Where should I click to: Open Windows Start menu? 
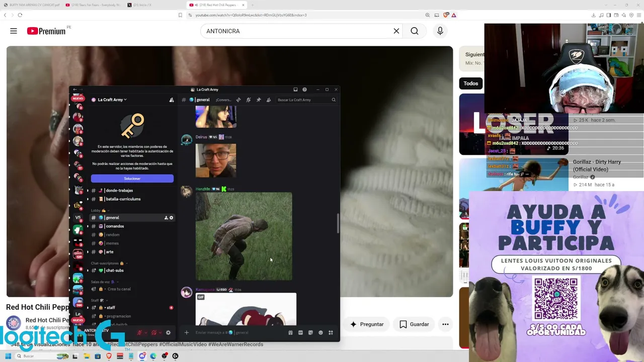point(8,356)
